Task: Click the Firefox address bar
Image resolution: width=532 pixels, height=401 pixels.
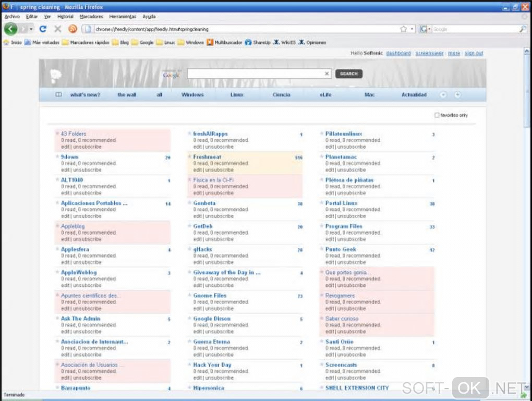Action: (x=246, y=29)
